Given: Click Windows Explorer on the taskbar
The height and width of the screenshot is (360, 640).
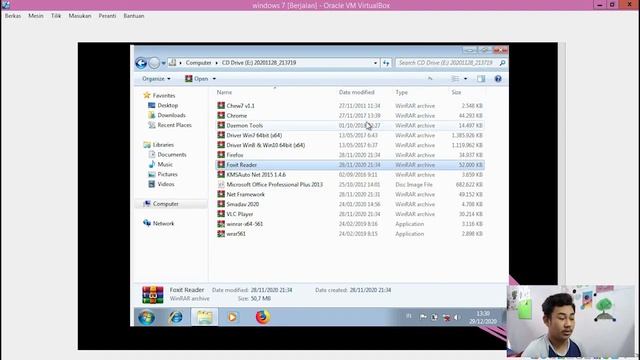Looking at the screenshot, I should point(204,317).
